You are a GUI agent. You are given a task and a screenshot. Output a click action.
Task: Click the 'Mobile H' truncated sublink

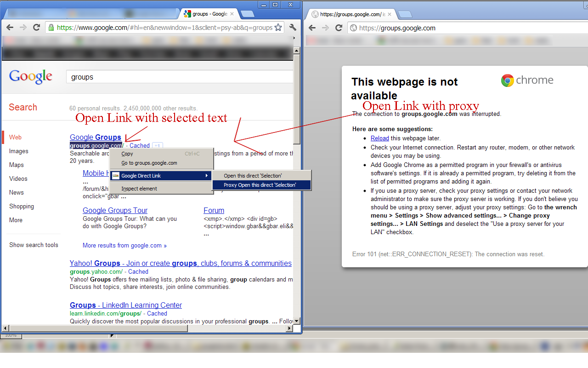[x=96, y=173]
